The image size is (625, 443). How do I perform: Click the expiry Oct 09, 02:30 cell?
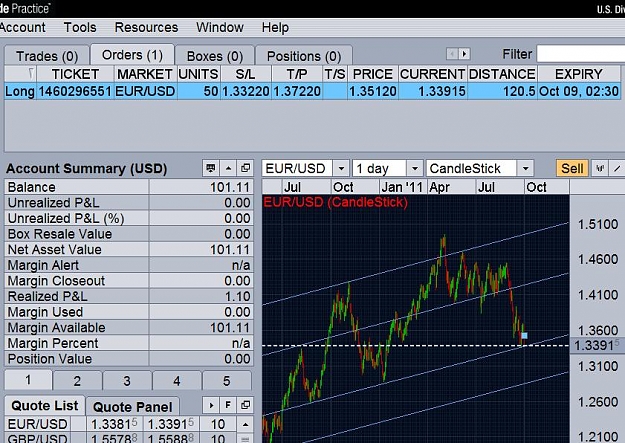coord(579,91)
